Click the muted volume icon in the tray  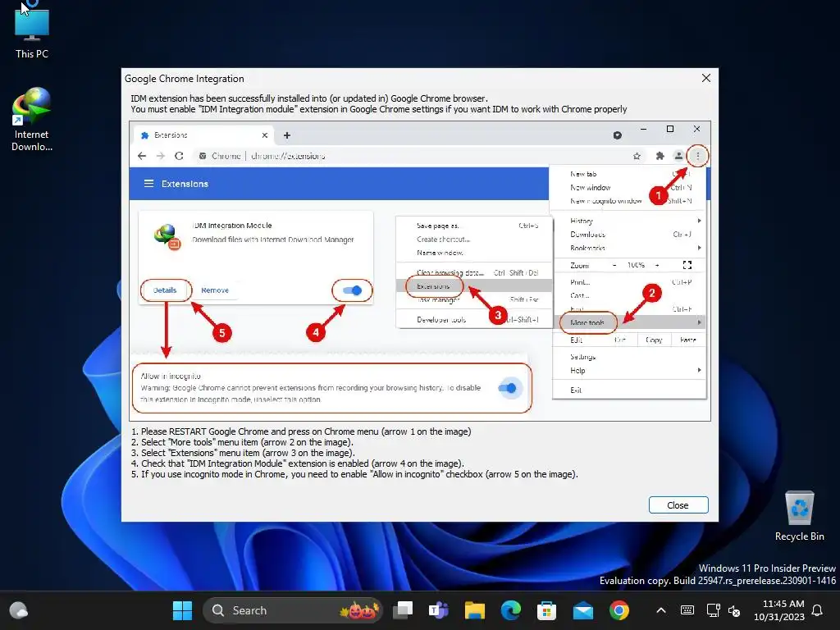pyautogui.click(x=734, y=610)
